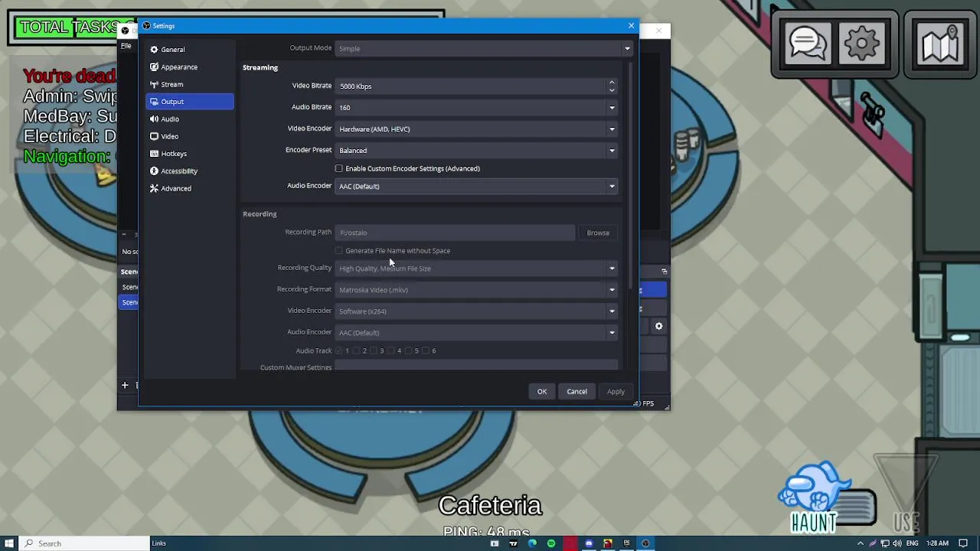The image size is (980, 551).
Task: Toggle Audio Track 6 checkbox
Action: tap(426, 350)
